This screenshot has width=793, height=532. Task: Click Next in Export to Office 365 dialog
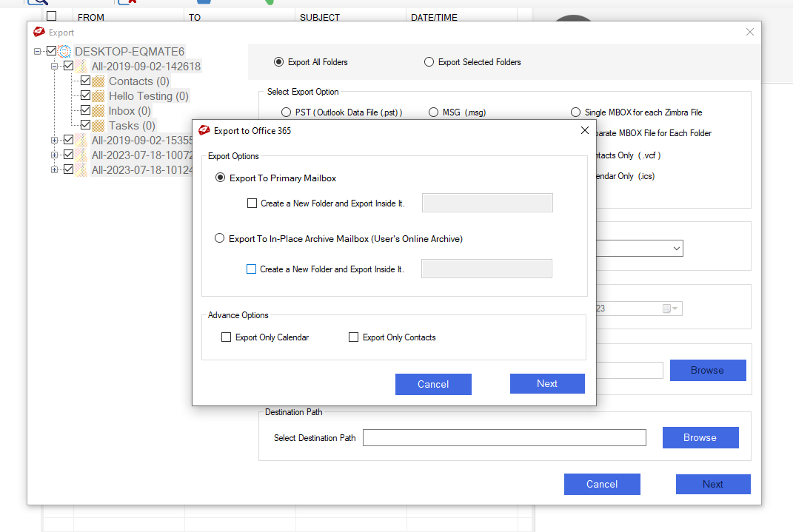pos(547,383)
